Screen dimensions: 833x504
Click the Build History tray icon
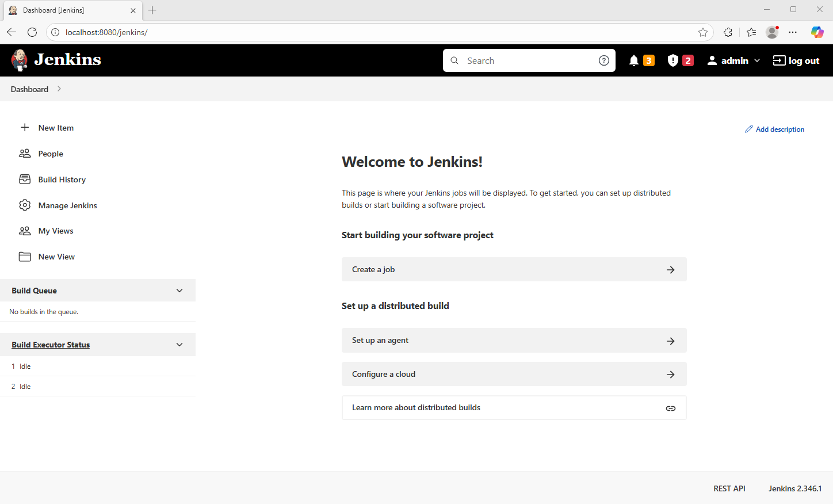(25, 179)
